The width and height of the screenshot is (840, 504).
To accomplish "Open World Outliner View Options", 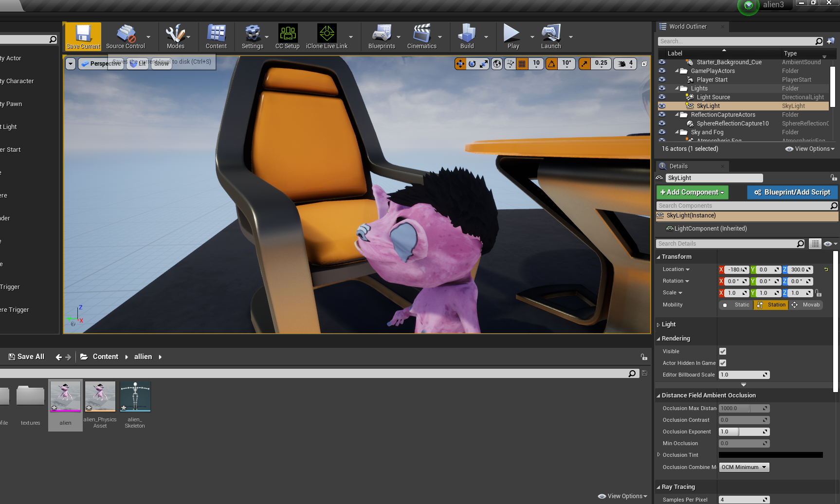I will [x=810, y=149].
